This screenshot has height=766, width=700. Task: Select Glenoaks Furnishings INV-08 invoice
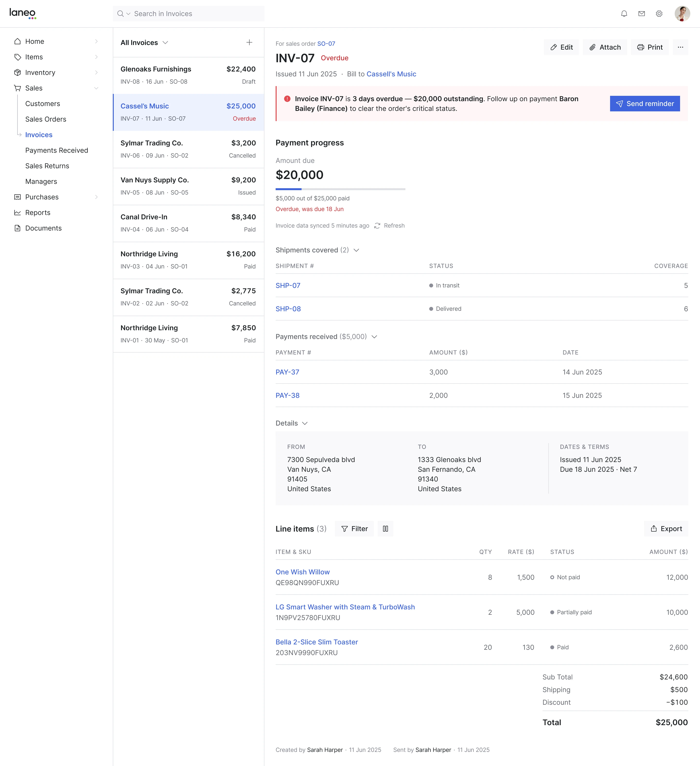pos(188,75)
